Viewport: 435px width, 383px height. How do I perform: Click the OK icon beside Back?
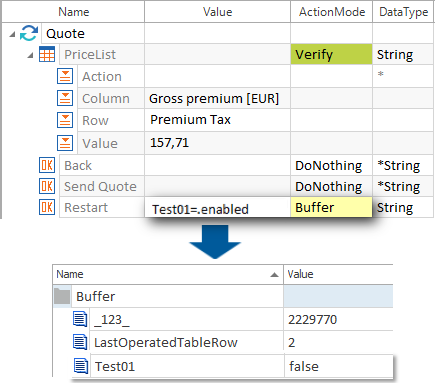[x=47, y=165]
